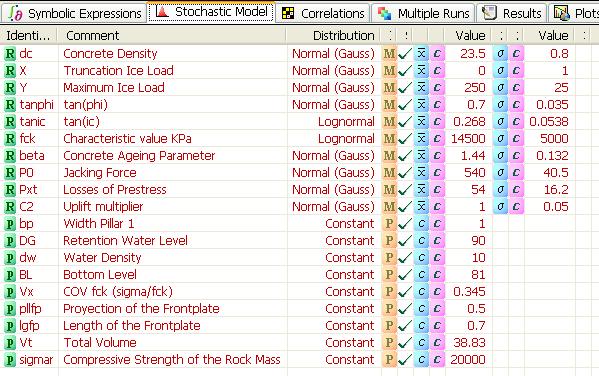Click the blue c icon for Vt
599x376 pixels.
(x=421, y=343)
